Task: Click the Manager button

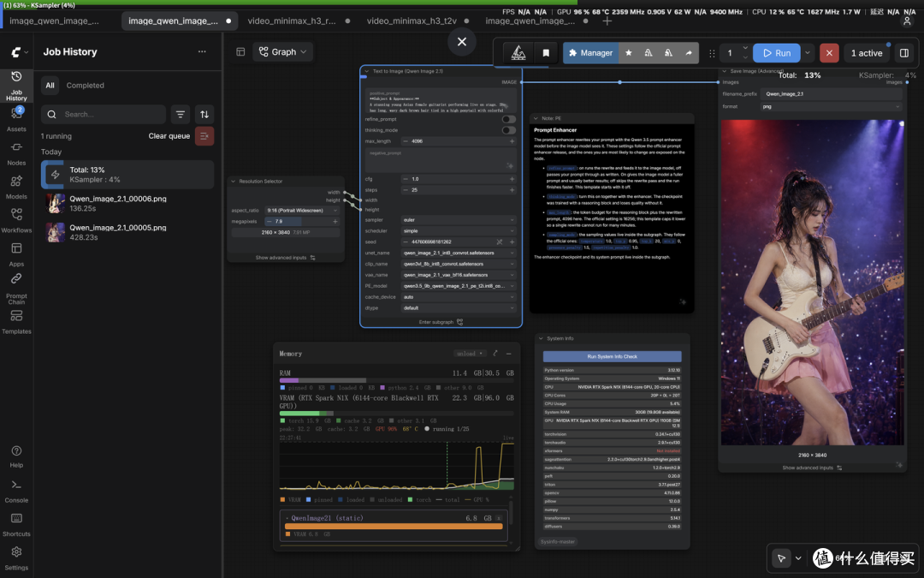Action: click(x=590, y=53)
